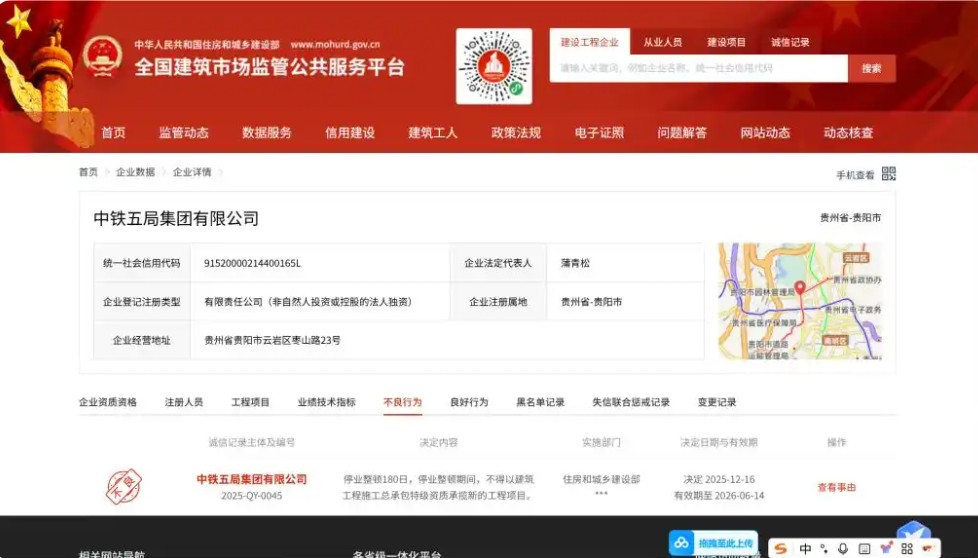Image resolution: width=978 pixels, height=558 pixels.
Task: Click the national emblem logo in header
Action: coord(102,57)
